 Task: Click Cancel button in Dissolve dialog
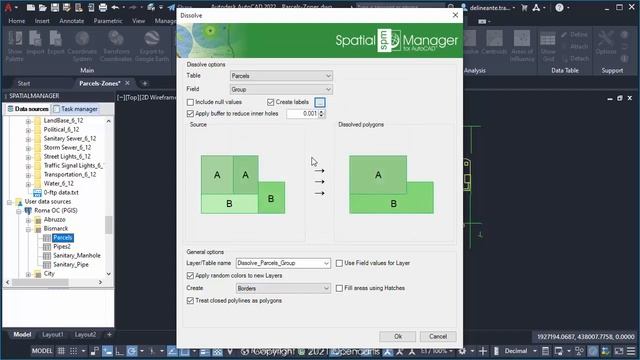click(x=438, y=336)
